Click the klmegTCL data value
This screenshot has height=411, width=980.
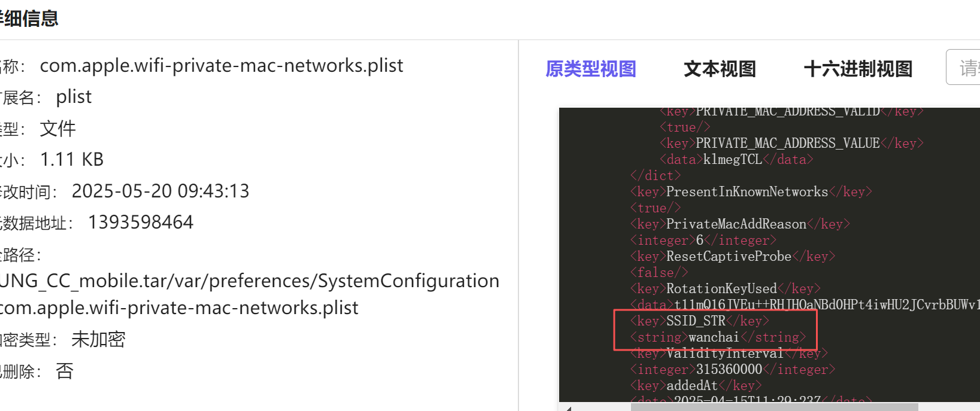[732, 160]
